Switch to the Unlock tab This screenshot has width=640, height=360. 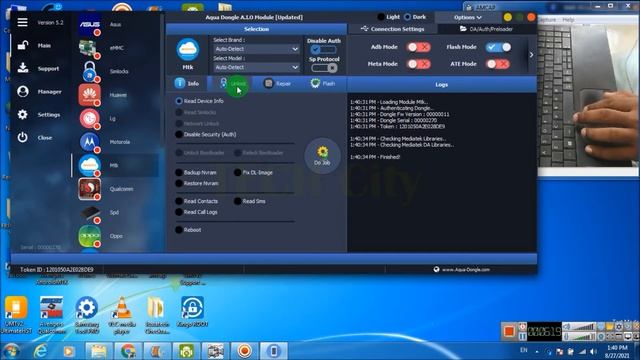[x=233, y=84]
